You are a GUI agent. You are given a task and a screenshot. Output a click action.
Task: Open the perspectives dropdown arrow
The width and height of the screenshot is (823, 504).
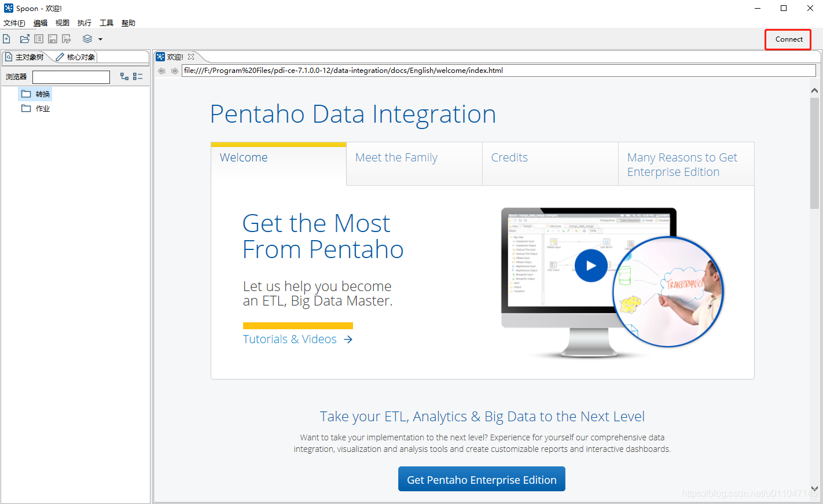100,39
